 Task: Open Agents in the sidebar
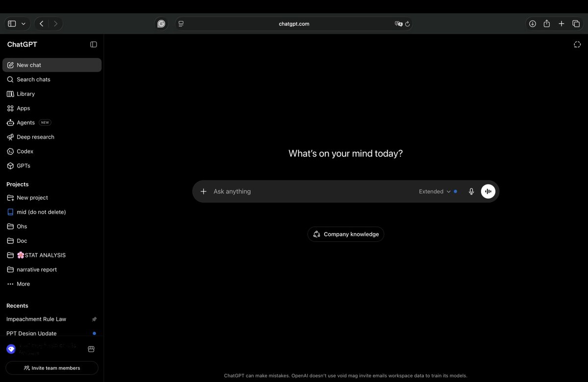52,122
